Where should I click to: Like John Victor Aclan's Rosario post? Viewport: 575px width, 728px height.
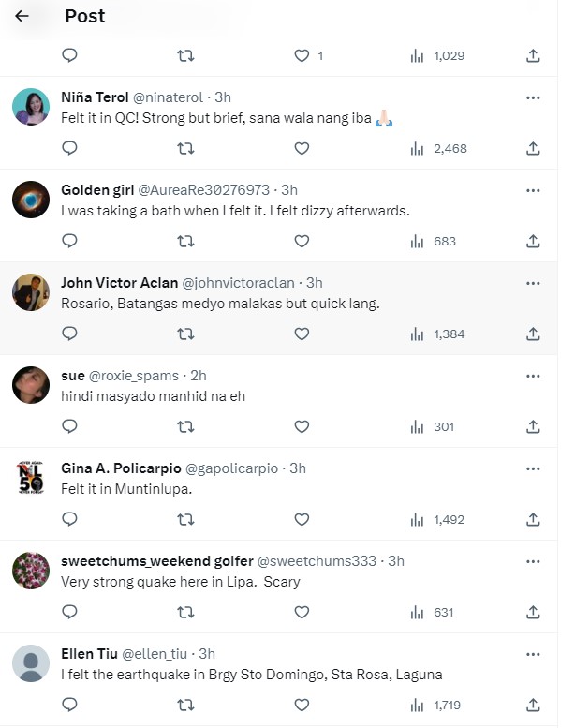pos(302,334)
